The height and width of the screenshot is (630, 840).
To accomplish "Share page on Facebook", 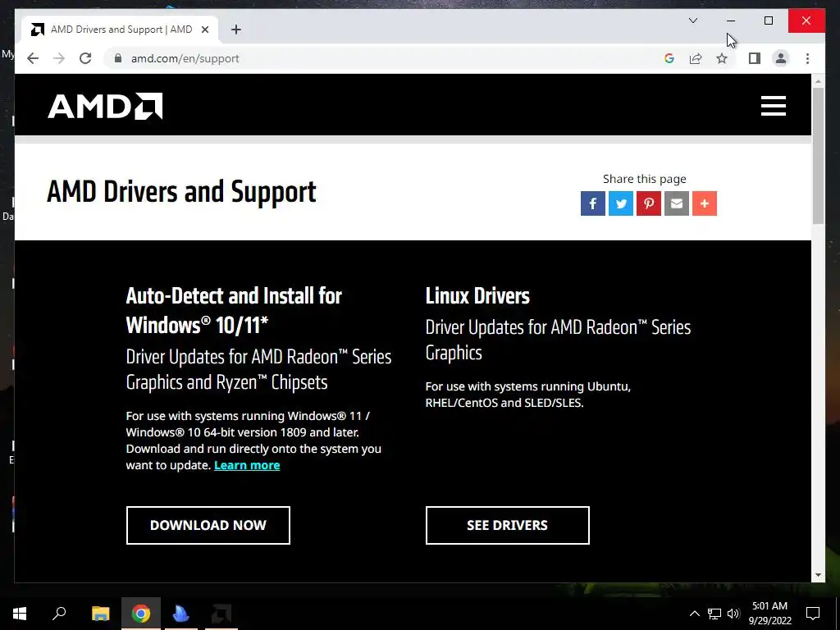I will coord(592,203).
